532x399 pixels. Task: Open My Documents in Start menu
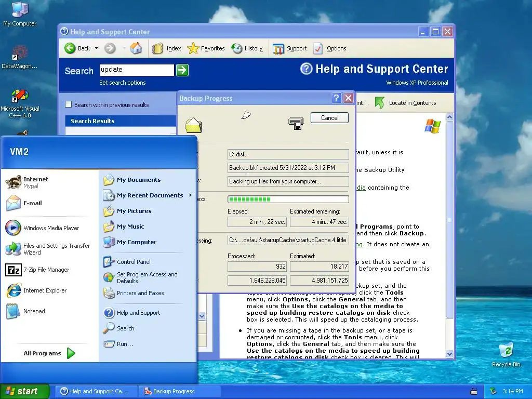148,180
